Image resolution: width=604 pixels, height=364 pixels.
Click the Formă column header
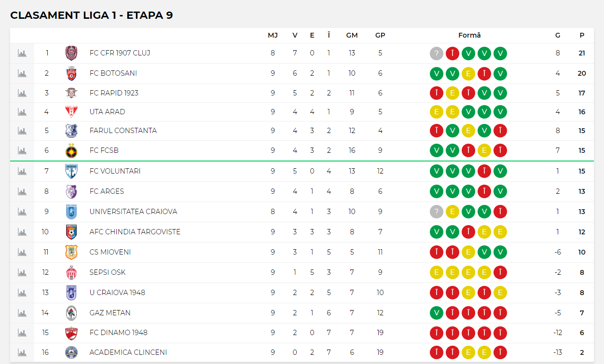[469, 35]
